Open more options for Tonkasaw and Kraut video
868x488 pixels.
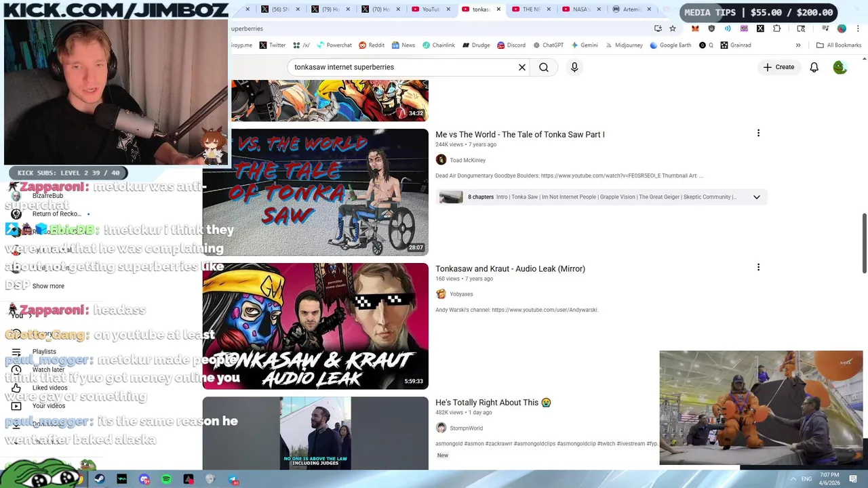(758, 268)
